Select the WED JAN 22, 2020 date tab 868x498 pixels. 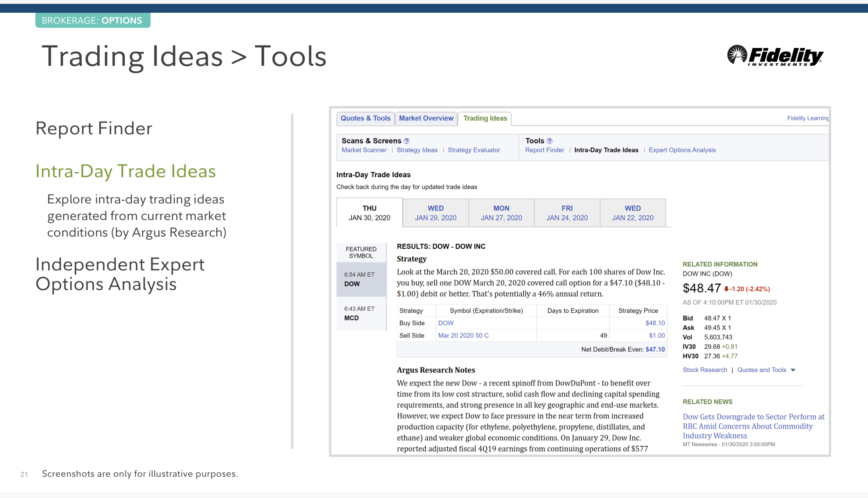632,213
